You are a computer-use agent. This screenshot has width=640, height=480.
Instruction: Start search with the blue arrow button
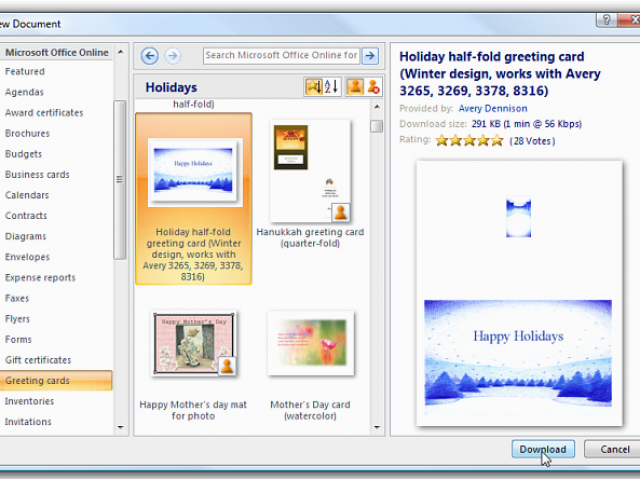click(x=370, y=56)
